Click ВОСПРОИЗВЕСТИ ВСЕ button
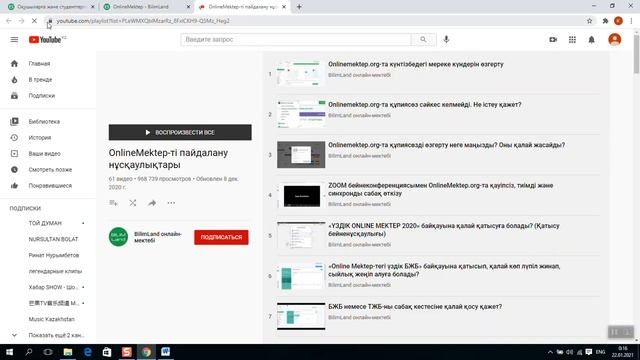The image size is (640, 360). tap(180, 132)
